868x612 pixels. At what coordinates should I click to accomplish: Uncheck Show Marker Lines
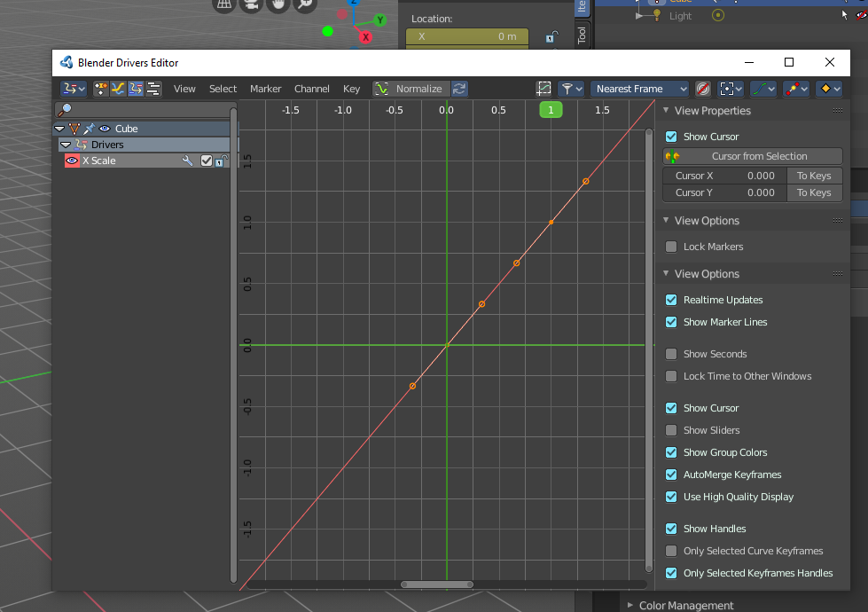(x=671, y=322)
